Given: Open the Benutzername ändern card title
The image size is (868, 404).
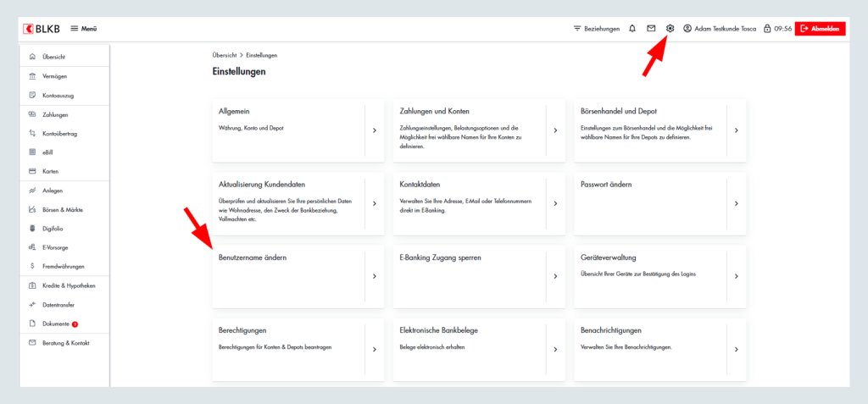Looking at the screenshot, I should point(253,257).
